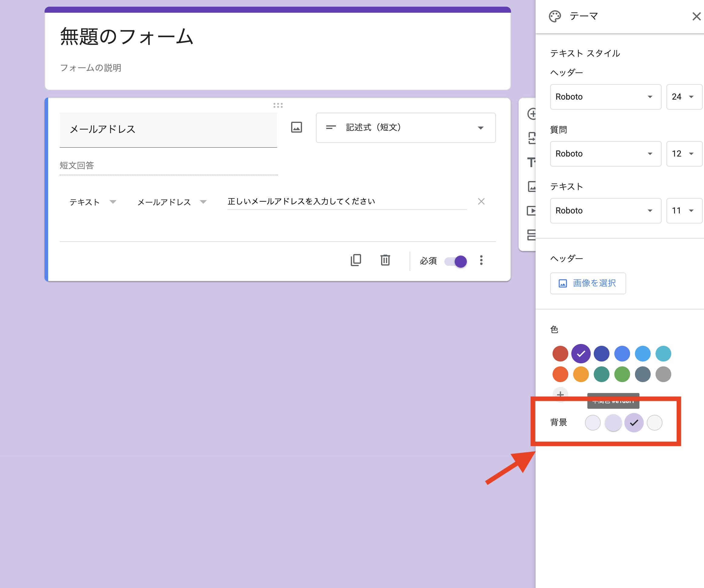Open the 記述式（短文）question type dropdown

click(406, 128)
